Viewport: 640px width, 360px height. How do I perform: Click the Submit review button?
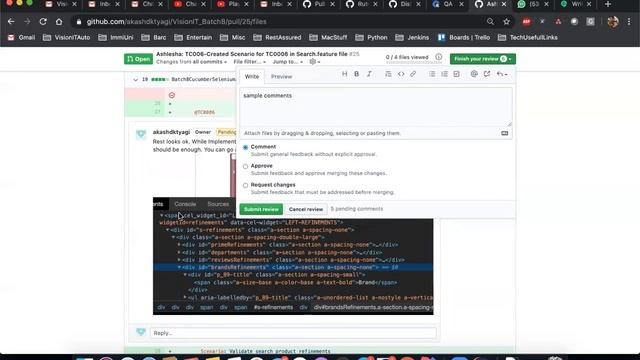261,209
